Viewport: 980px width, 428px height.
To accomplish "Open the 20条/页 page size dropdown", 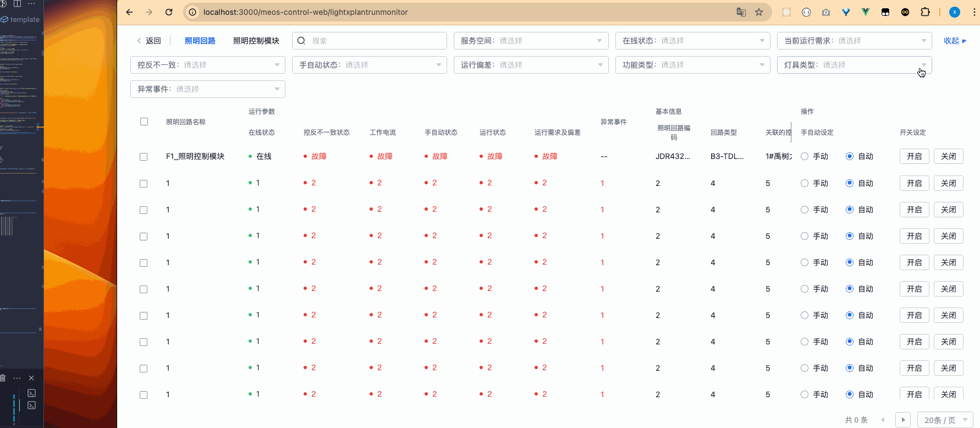I will coord(945,420).
